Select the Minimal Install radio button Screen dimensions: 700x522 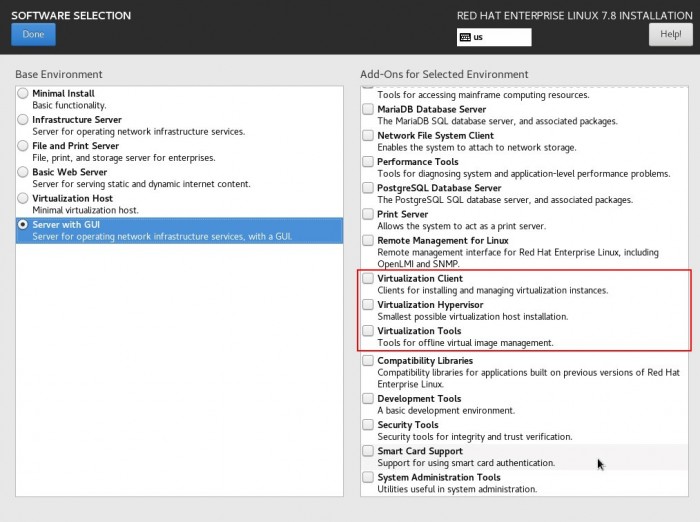point(23,93)
